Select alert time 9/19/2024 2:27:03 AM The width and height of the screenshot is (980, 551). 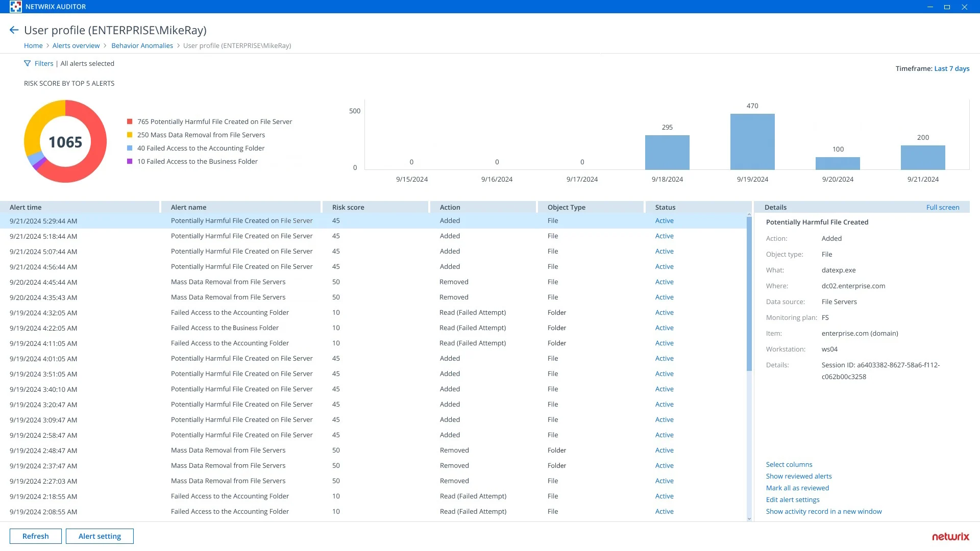43,482
